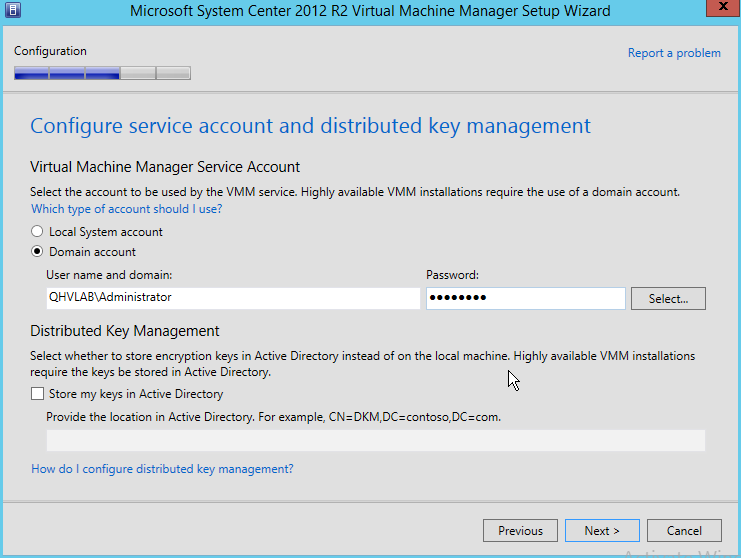Select the Domain account radio button

tap(38, 252)
